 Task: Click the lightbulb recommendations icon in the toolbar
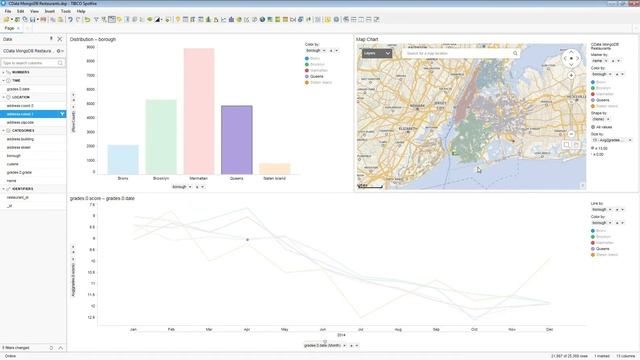tap(178, 20)
